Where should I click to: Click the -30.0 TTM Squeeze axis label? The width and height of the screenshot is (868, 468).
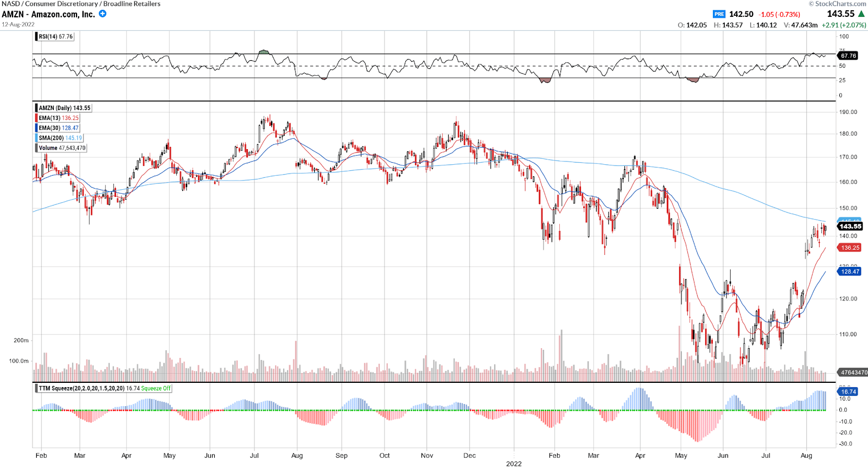click(x=846, y=444)
